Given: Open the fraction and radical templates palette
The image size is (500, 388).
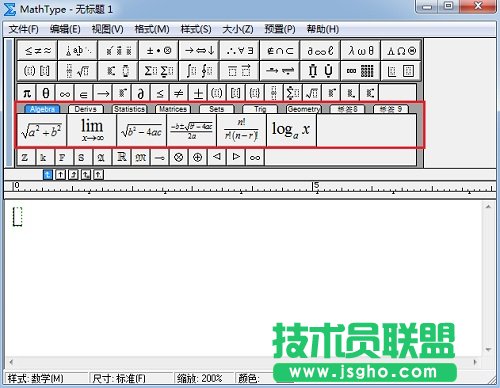Looking at the screenshot, I should point(78,71).
